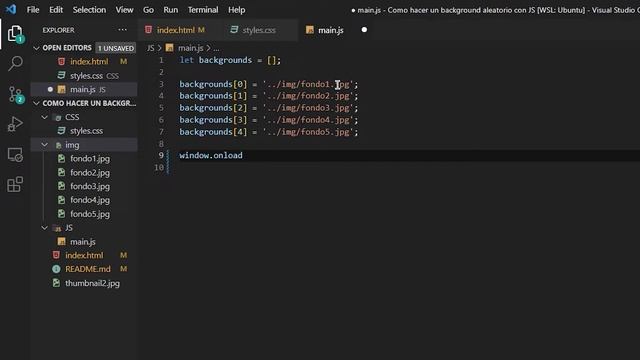This screenshot has width=640, height=360.
Task: Click the image icon beside thumbnail2.jpg
Action: click(56, 283)
